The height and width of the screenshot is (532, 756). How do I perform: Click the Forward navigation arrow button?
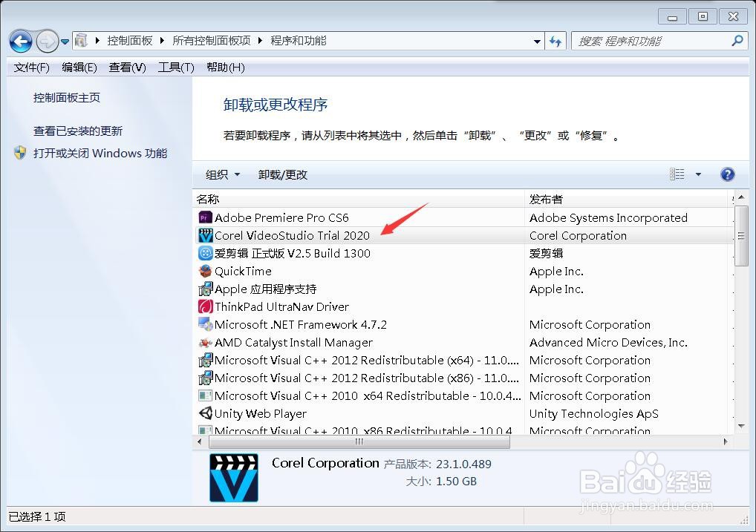tap(47, 42)
